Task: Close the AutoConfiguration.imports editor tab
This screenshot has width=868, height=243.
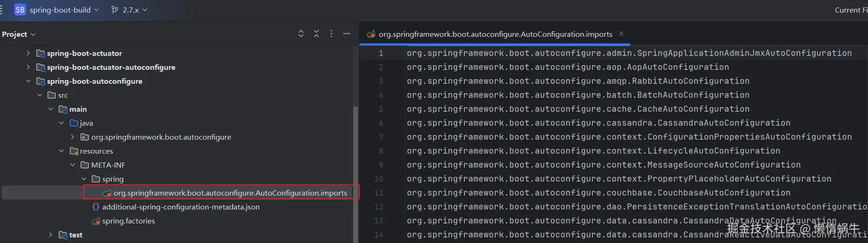Action: click(x=621, y=34)
